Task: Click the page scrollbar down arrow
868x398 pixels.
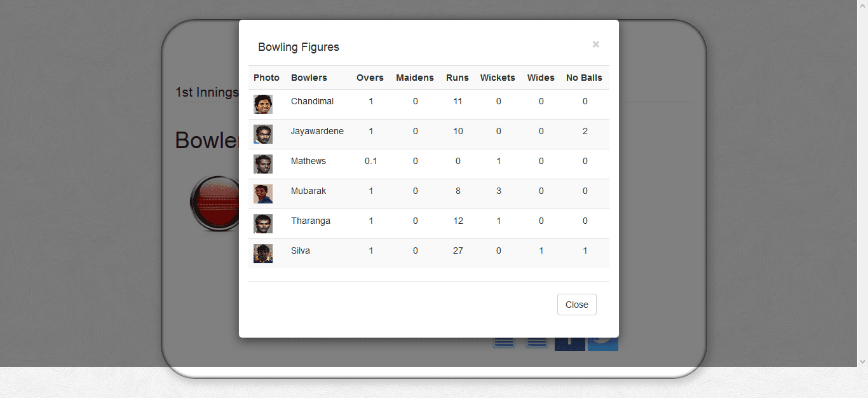Action: point(863,362)
